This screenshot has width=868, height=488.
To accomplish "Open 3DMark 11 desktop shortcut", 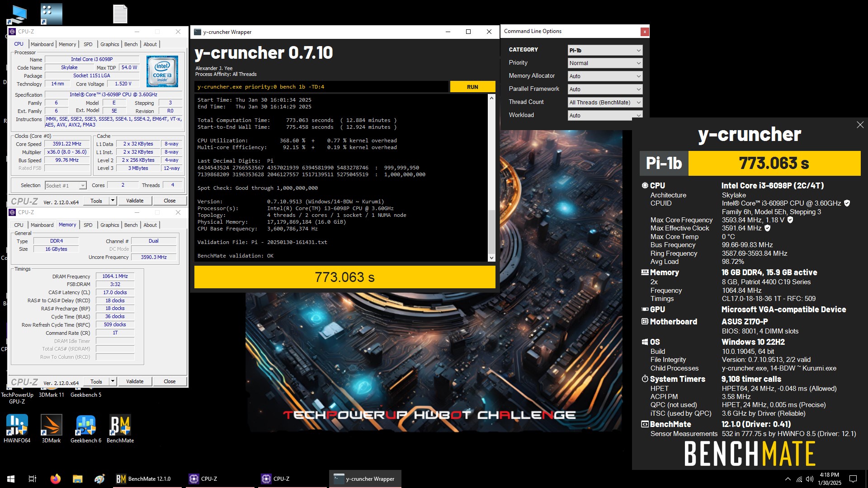I will coord(52,395).
